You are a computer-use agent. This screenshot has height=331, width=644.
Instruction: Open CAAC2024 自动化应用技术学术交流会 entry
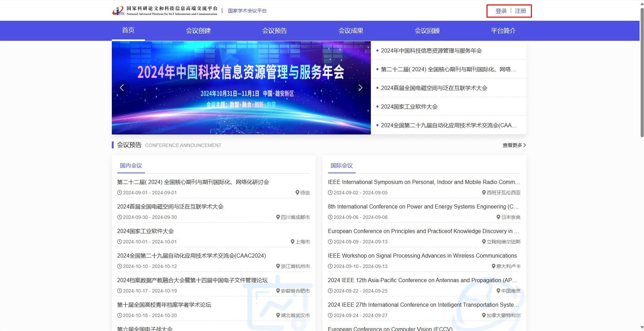tap(192, 256)
